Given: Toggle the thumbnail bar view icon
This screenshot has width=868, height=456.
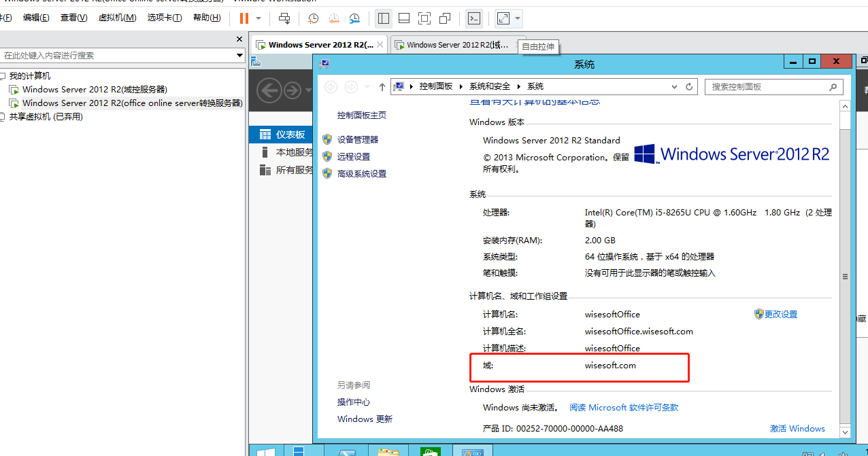Looking at the screenshot, I should 404,18.
